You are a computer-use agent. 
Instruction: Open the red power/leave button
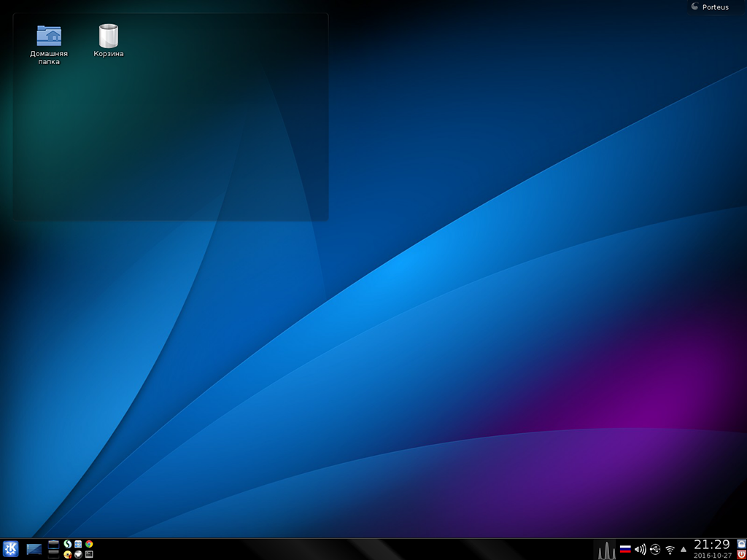[x=741, y=554]
